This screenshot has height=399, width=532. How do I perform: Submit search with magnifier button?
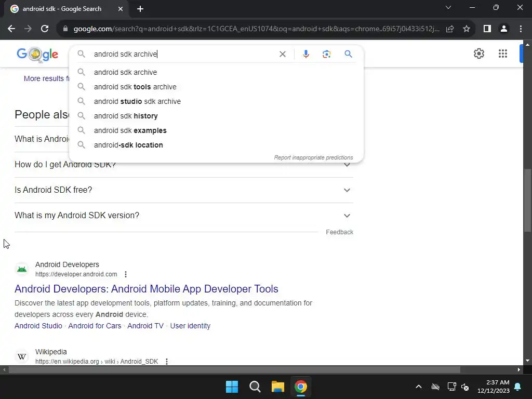[348, 54]
